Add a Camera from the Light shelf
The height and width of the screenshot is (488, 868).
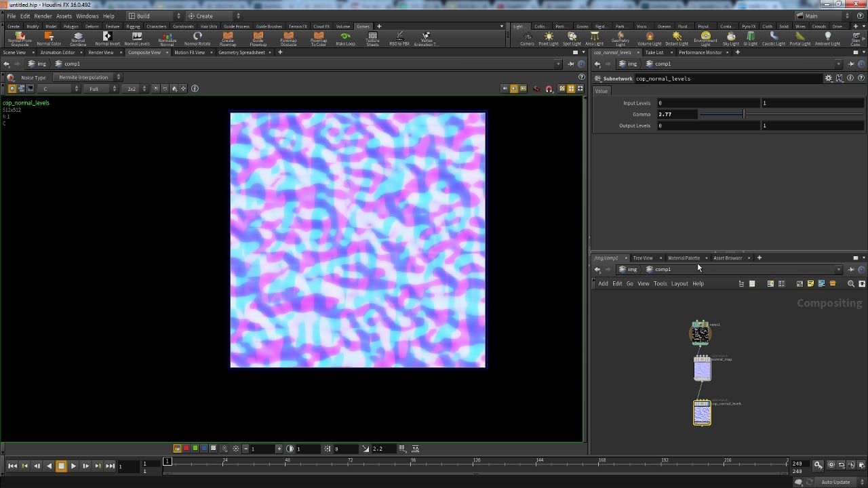[527, 39]
